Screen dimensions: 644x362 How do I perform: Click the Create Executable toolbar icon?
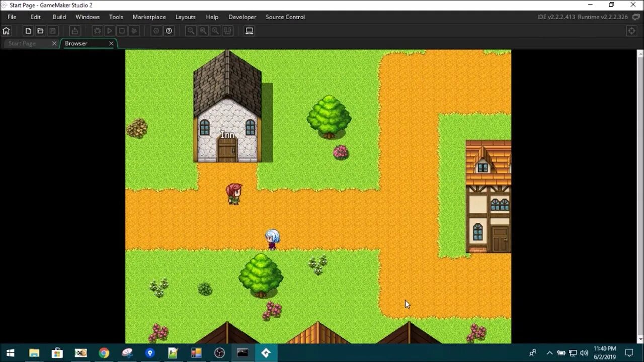(74, 31)
